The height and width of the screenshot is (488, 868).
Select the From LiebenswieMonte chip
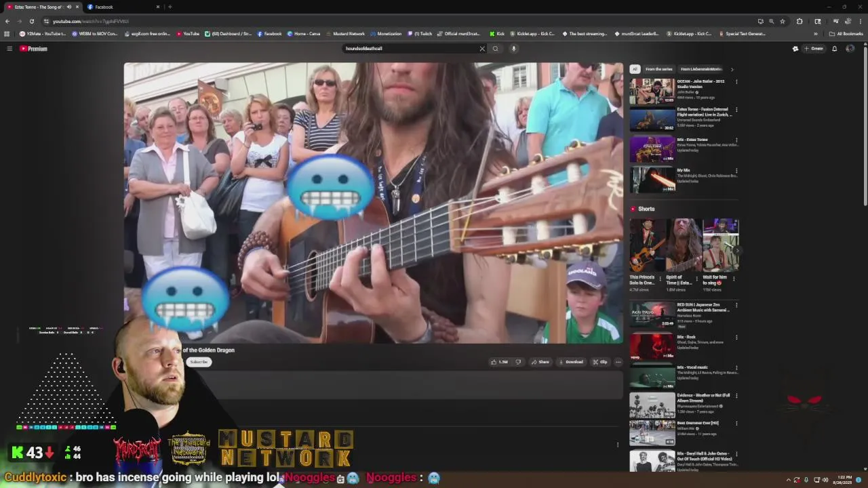[x=701, y=69]
